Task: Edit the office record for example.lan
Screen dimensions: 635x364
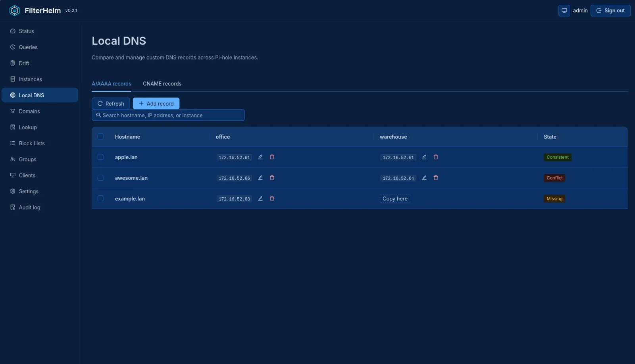Action: [x=260, y=198]
